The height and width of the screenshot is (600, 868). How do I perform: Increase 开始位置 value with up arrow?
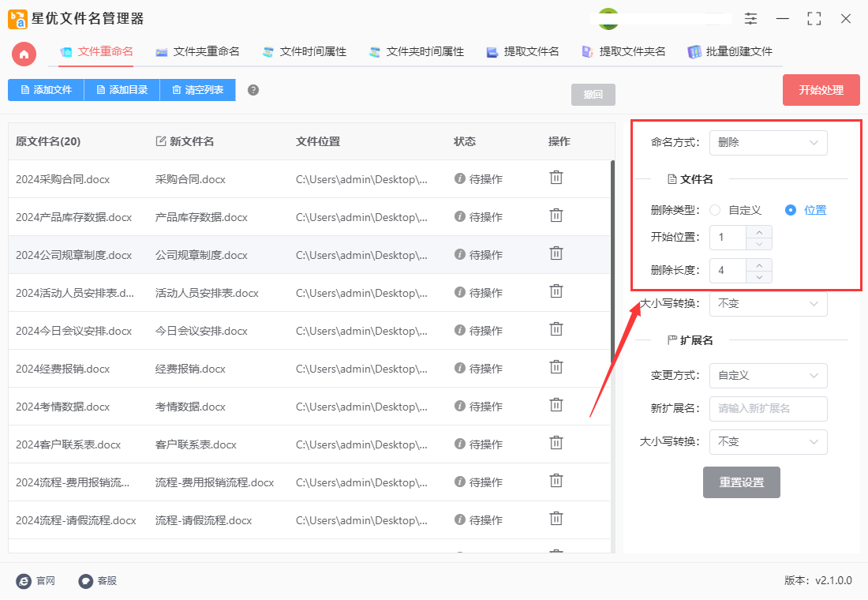pos(759,232)
